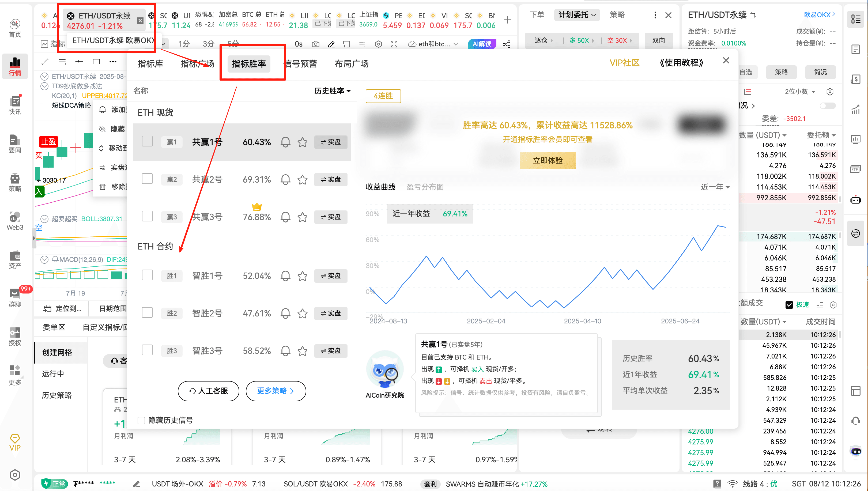Click the copy icon next to ETH/USDT永续 title
The image size is (868, 491).
pos(753,15)
